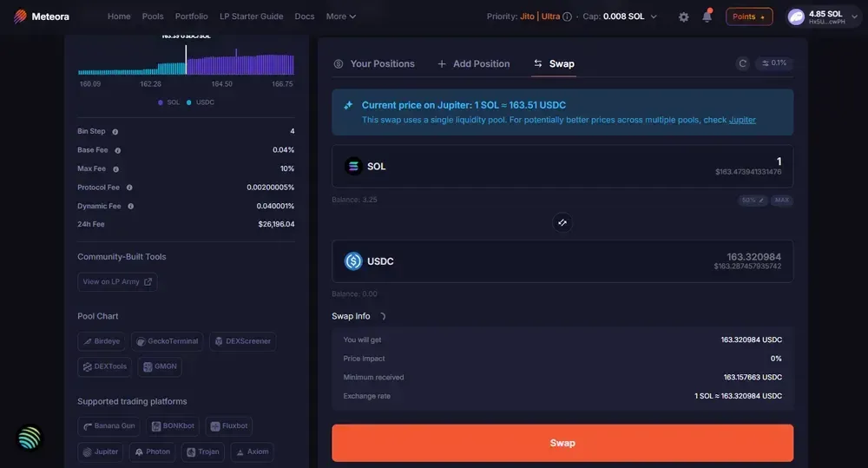868x468 pixels.
Task: Open DEXScreener pool chart
Action: pos(242,341)
